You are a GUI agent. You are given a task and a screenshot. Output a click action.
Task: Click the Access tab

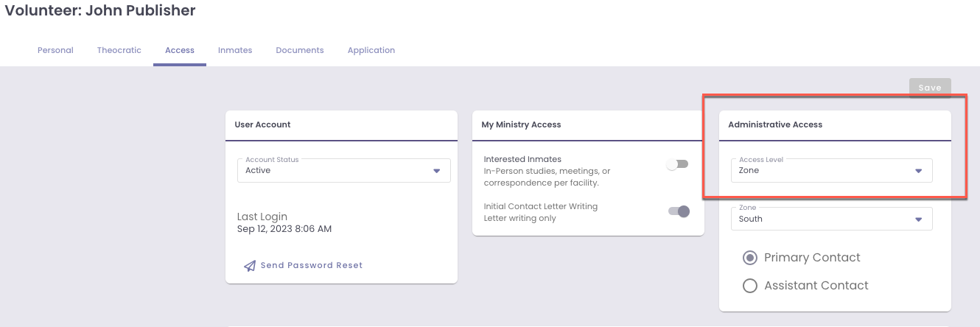[x=180, y=50]
